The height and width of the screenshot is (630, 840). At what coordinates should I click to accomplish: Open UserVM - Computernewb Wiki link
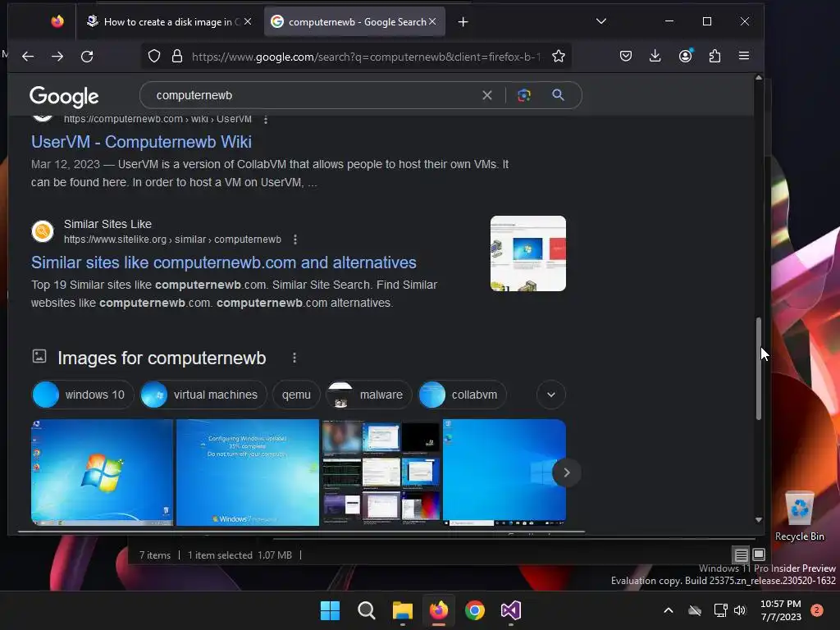pyautogui.click(x=141, y=142)
